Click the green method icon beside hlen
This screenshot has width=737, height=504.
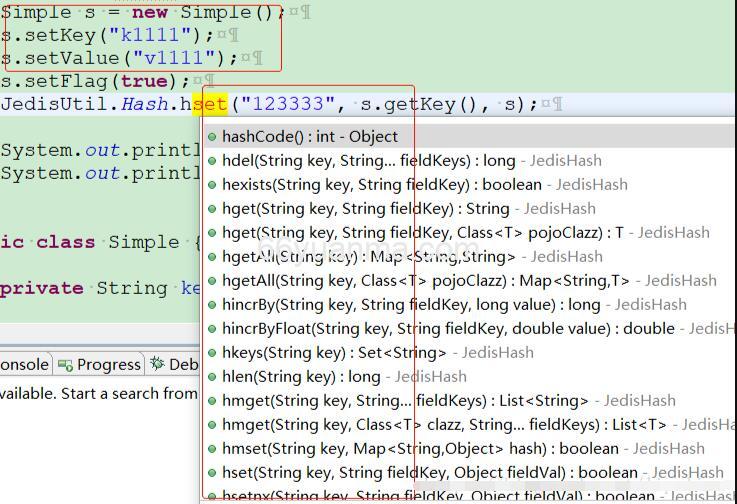pyautogui.click(x=212, y=377)
